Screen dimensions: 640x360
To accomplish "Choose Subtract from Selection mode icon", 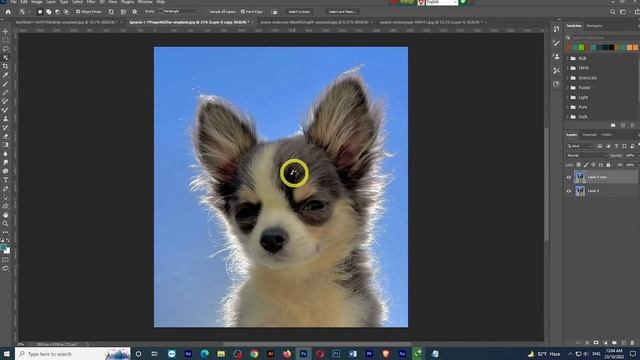I will coord(58,12).
